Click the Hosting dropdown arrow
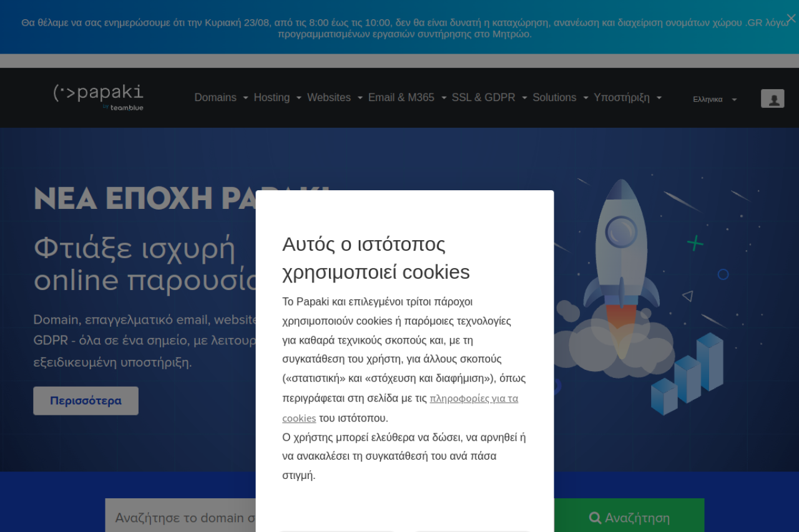 (299, 98)
